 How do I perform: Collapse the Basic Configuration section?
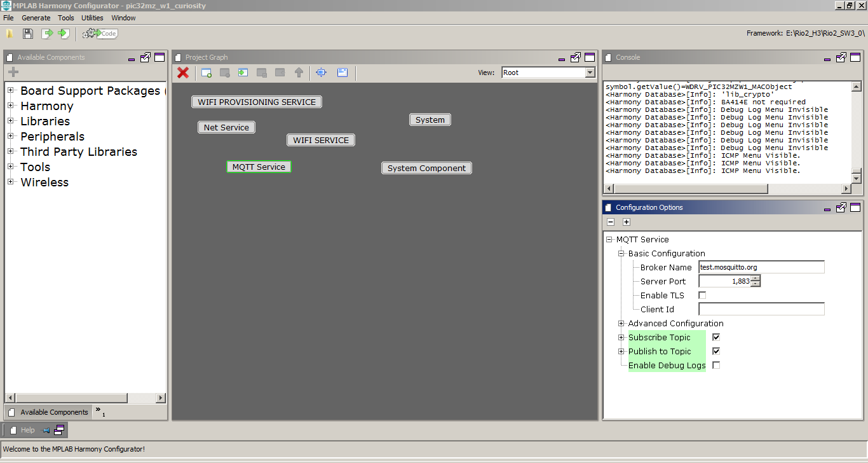click(x=622, y=253)
